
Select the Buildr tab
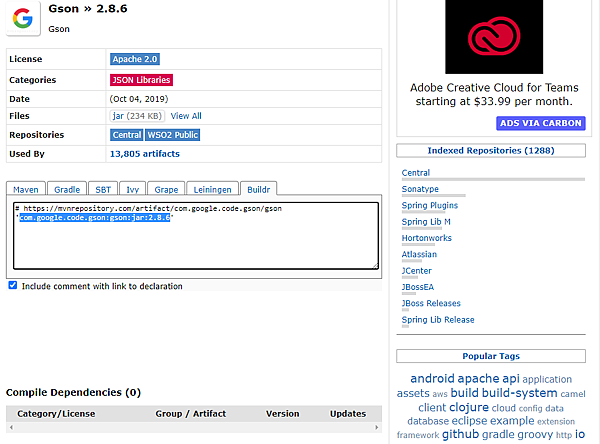(x=259, y=189)
